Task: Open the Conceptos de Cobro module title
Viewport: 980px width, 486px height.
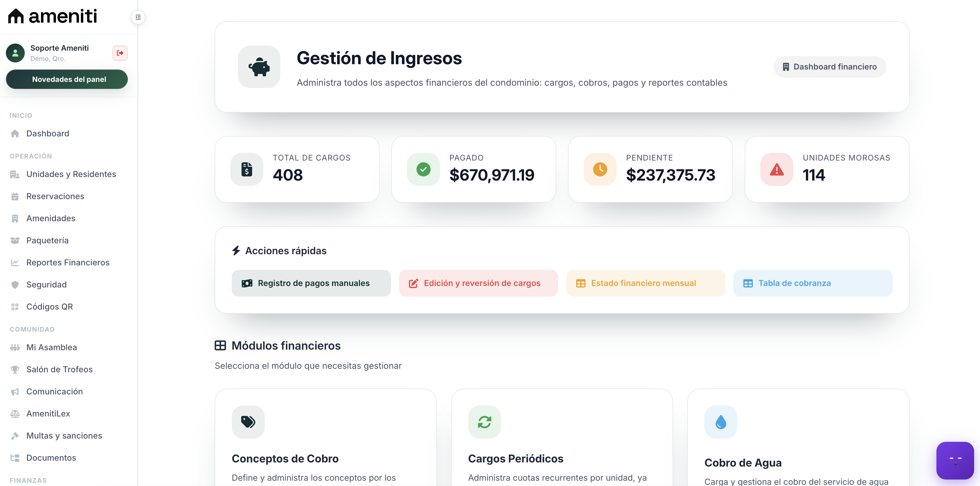Action: pyautogui.click(x=285, y=459)
